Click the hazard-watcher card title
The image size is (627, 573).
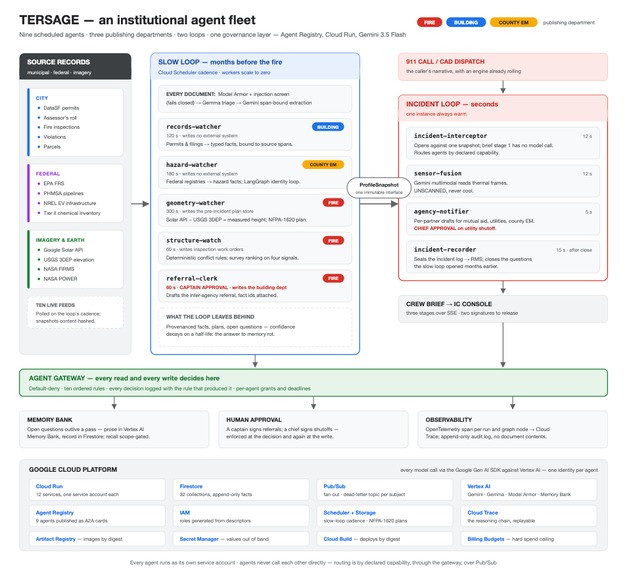point(192,164)
